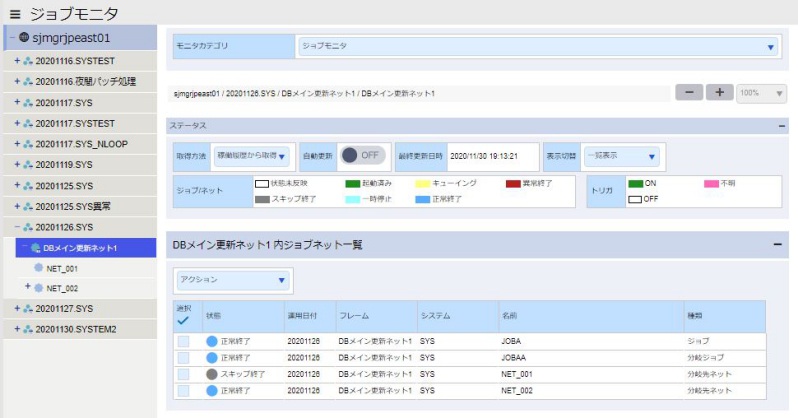Select 20201125.SYS異常 in the tree

tap(73, 206)
